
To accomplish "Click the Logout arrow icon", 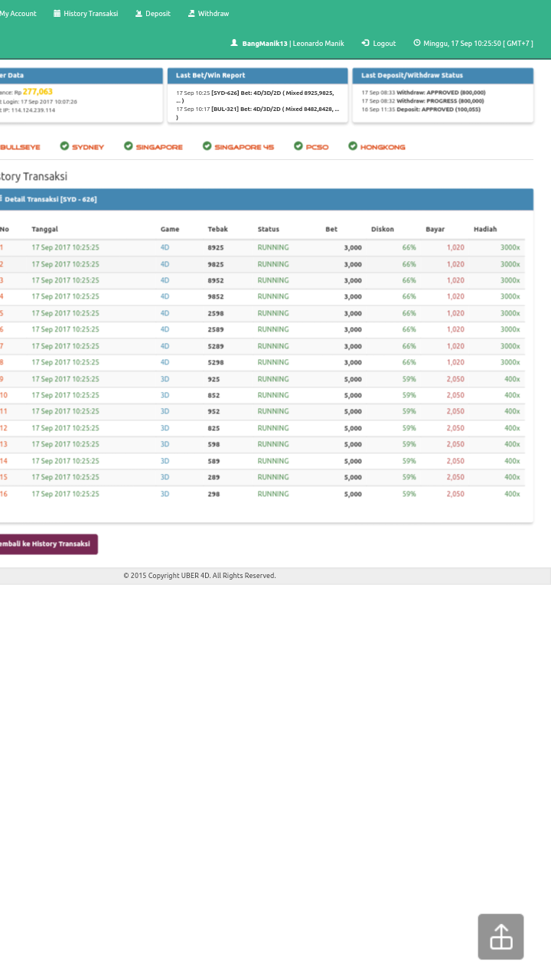I will [x=366, y=43].
